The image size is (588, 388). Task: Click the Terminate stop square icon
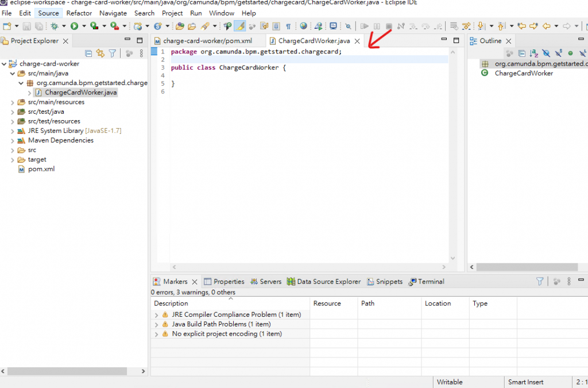[389, 26]
